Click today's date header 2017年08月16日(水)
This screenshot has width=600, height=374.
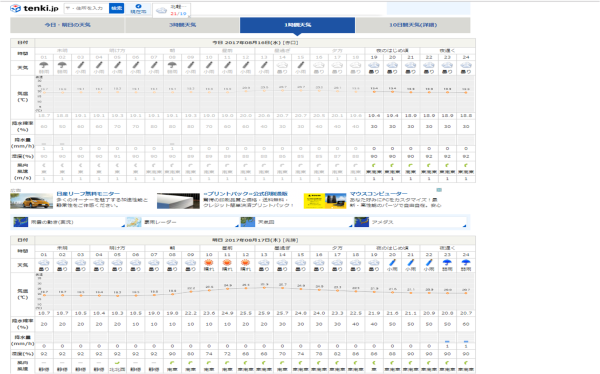pyautogui.click(x=255, y=42)
